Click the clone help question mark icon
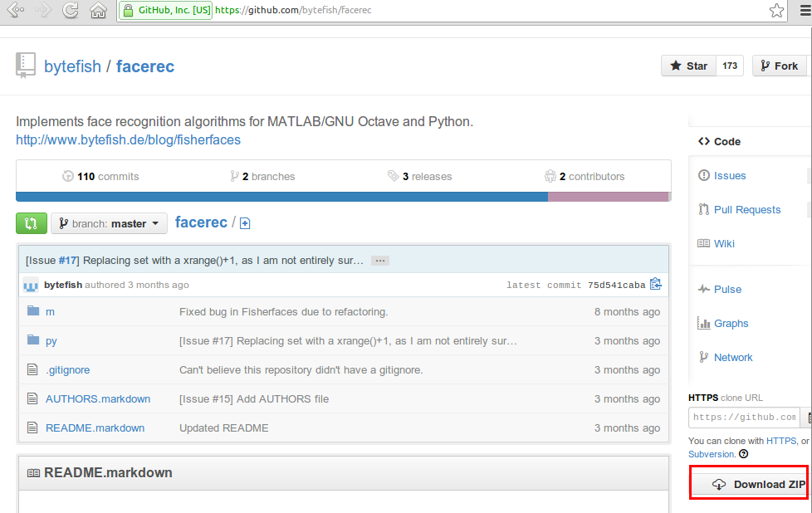 744,454
